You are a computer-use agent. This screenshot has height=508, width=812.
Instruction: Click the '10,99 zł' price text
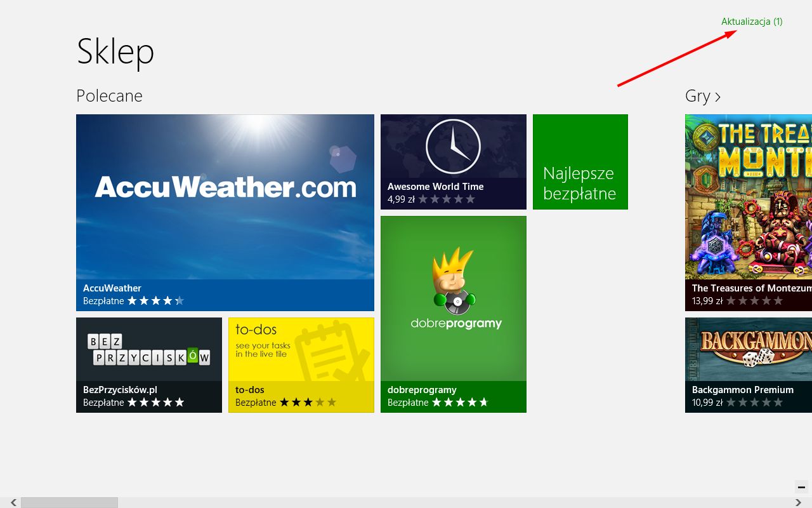[707, 403]
